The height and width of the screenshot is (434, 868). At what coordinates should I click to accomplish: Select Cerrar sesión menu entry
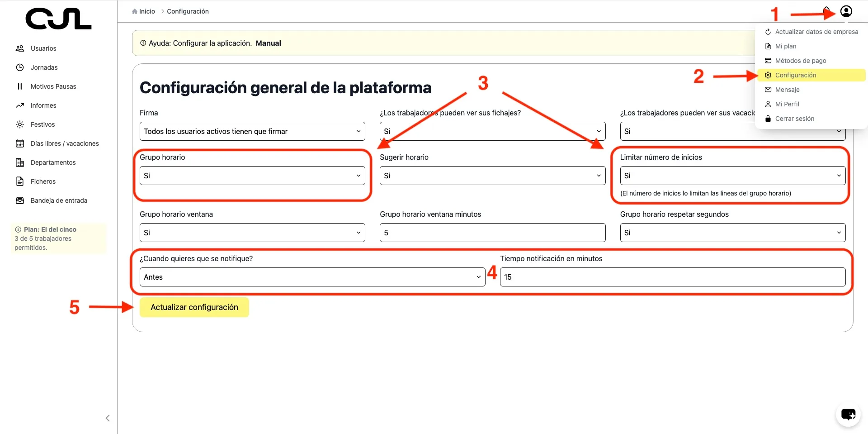pos(811,119)
